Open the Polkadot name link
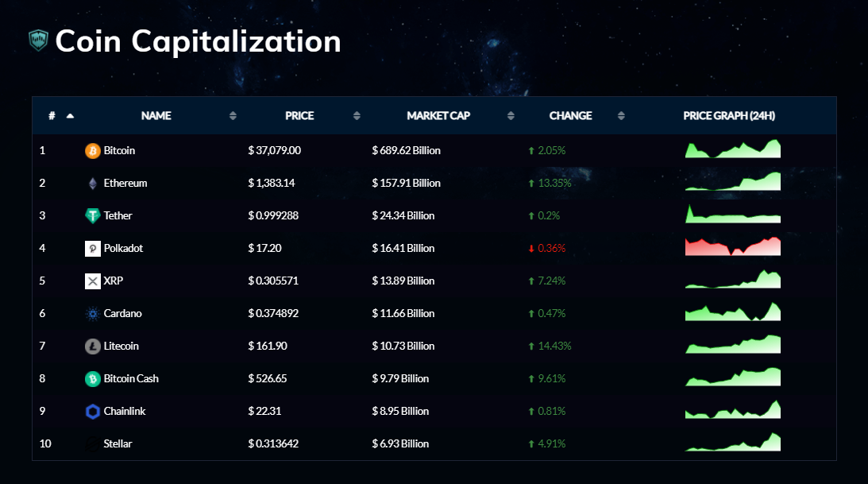This screenshot has width=868, height=484. click(123, 249)
